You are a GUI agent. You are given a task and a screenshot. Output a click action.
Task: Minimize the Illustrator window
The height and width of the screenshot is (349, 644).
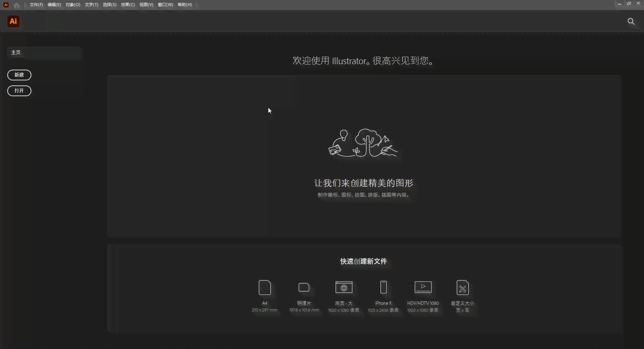[x=620, y=4]
